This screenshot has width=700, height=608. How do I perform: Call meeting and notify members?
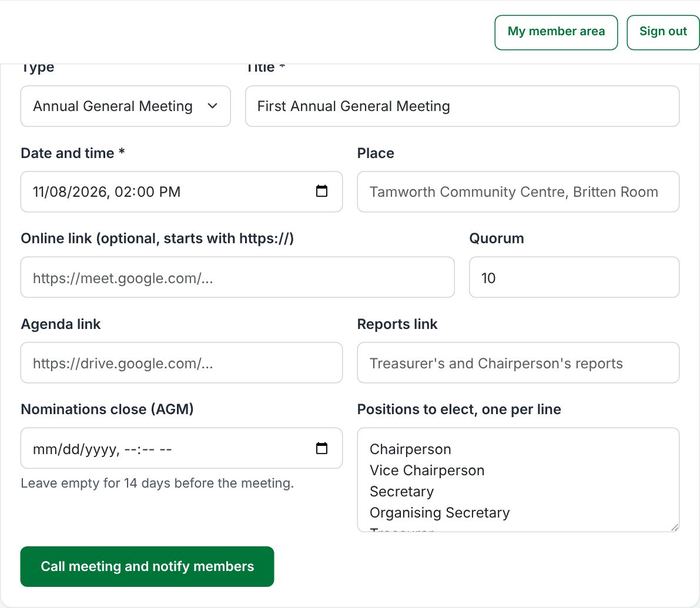(x=147, y=566)
